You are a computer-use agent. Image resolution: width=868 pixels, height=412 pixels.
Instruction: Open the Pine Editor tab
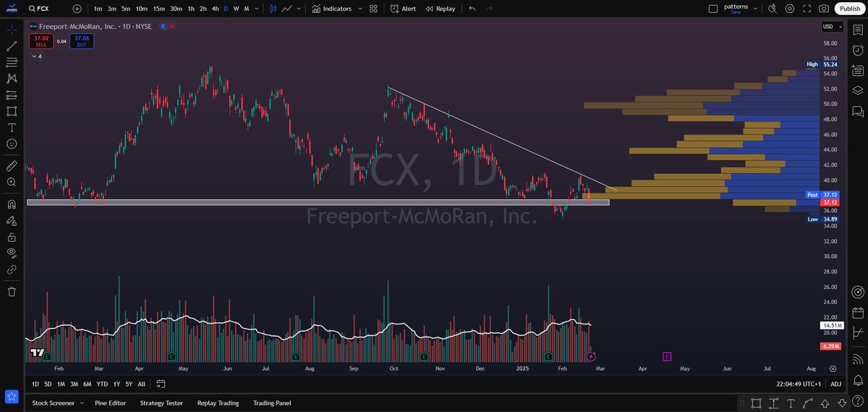coord(110,403)
